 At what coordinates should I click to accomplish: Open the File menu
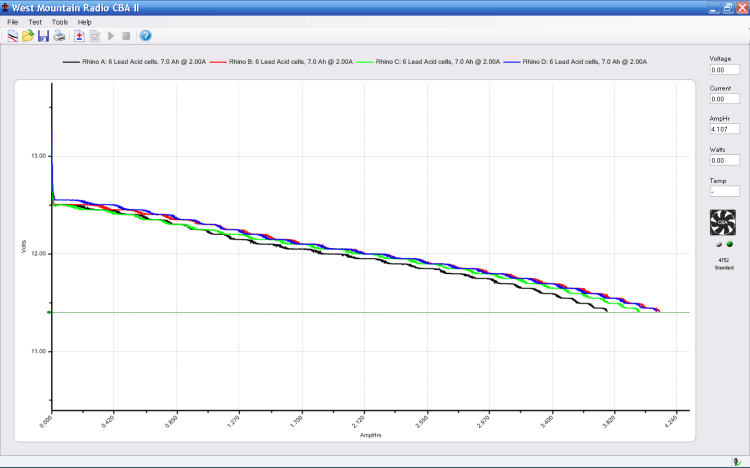click(13, 21)
